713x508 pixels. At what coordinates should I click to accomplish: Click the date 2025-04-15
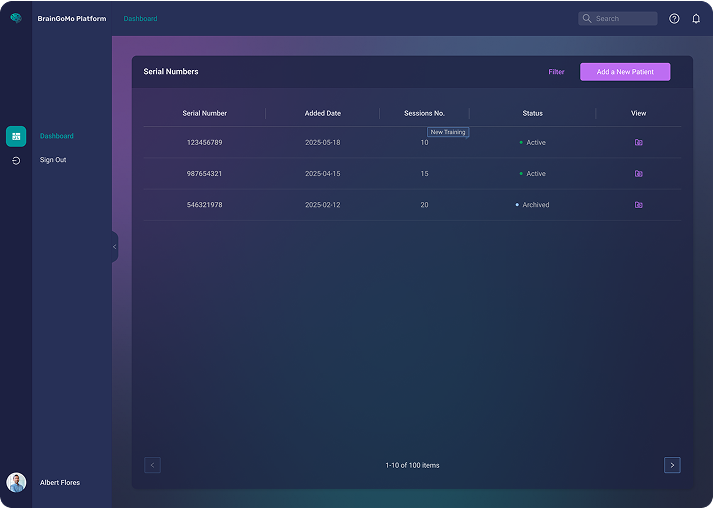click(322, 174)
